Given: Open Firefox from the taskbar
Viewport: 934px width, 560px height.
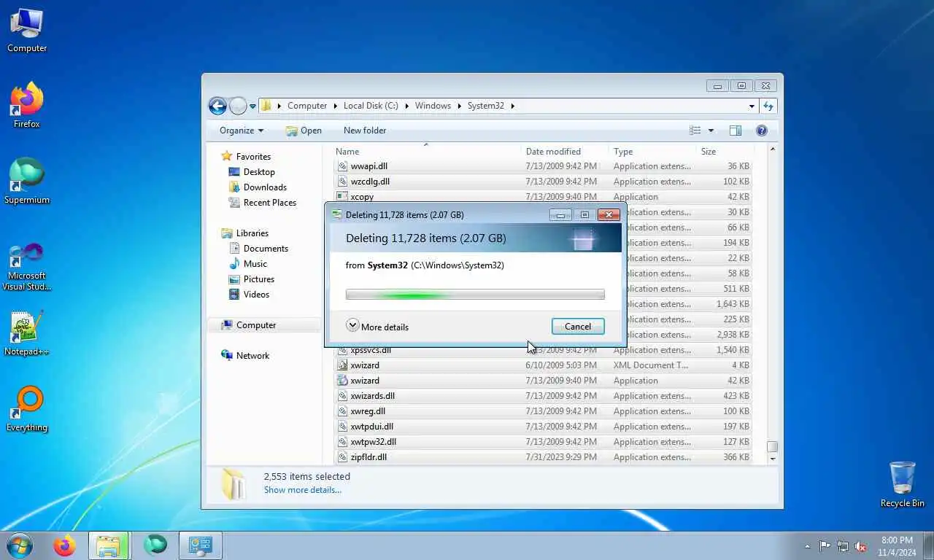Looking at the screenshot, I should tap(65, 545).
